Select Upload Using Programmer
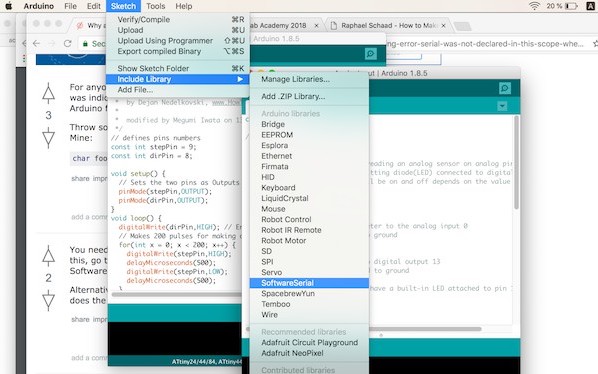Image resolution: width=598 pixels, height=374 pixels. [x=178, y=41]
